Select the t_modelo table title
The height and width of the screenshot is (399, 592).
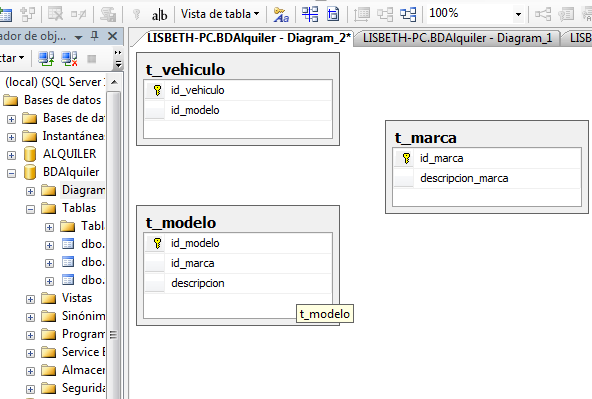click(x=181, y=223)
